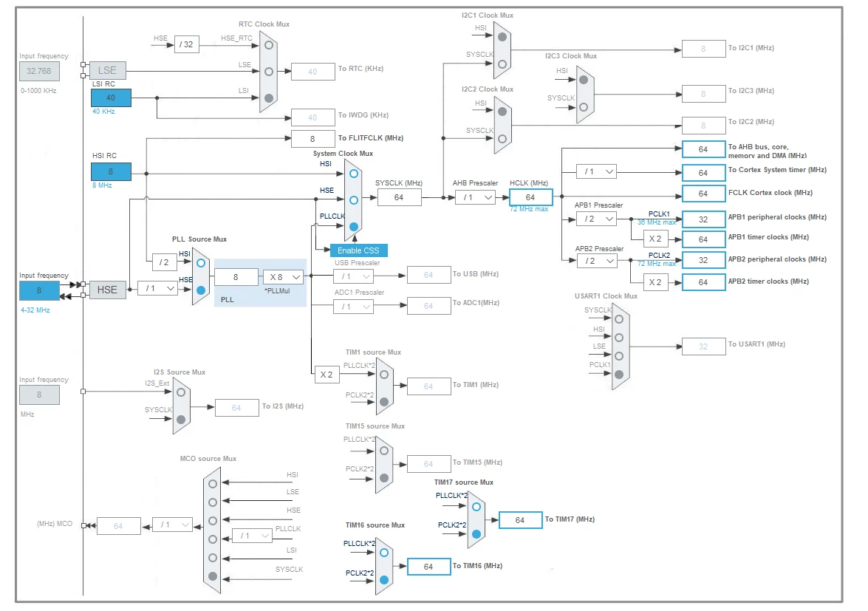Click the APB1 X 2 multiplier box
868x611 pixels.
(x=655, y=239)
